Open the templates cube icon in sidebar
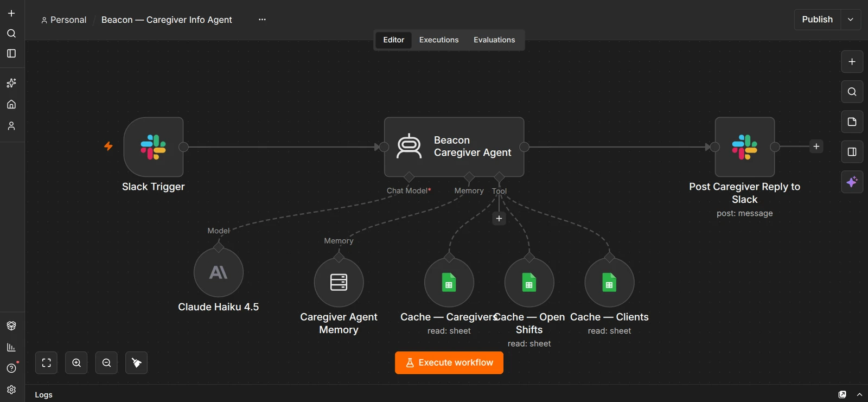Image resolution: width=868 pixels, height=402 pixels. point(11,326)
